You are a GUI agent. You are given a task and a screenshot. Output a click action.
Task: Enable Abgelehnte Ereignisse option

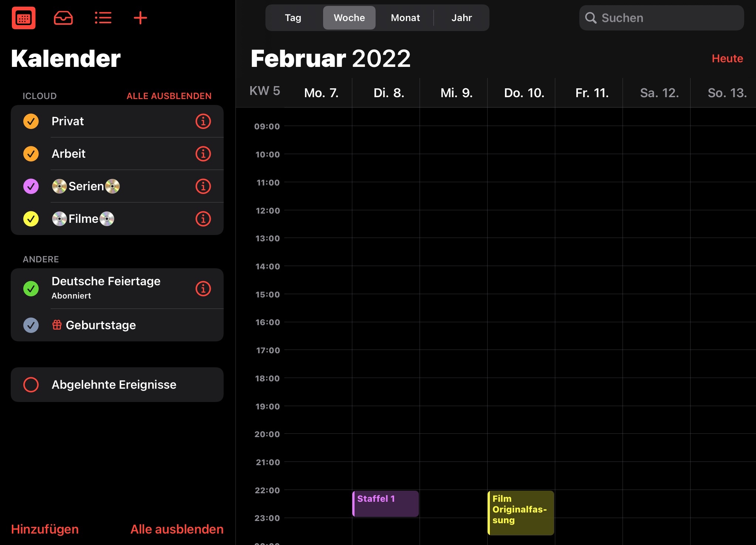(x=31, y=385)
